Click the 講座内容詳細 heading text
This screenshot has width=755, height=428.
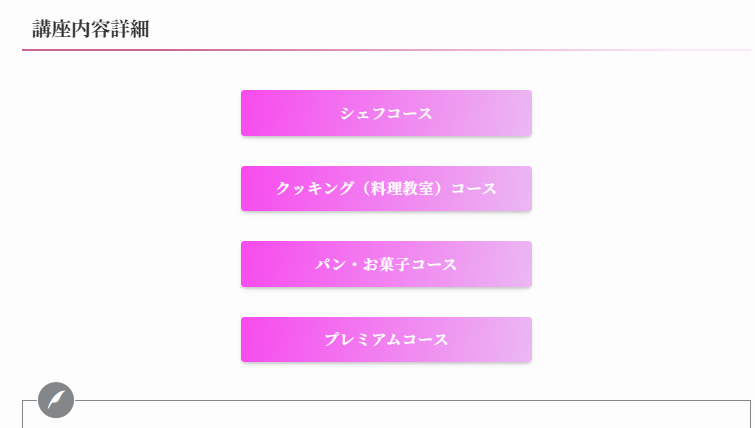[x=91, y=29]
